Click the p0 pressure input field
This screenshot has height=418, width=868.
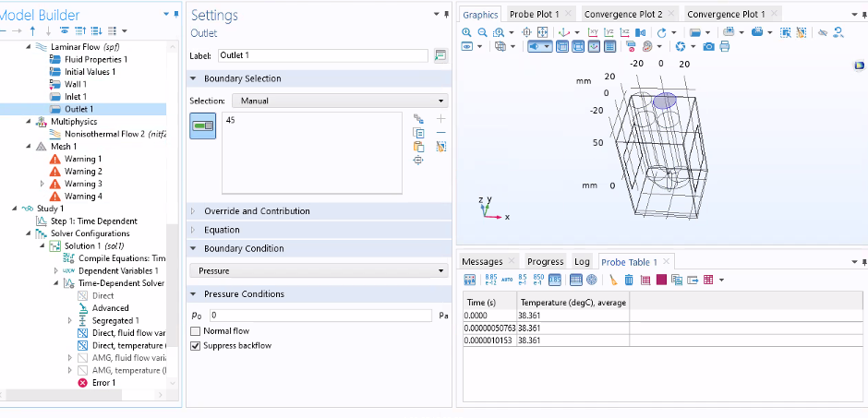(319, 316)
